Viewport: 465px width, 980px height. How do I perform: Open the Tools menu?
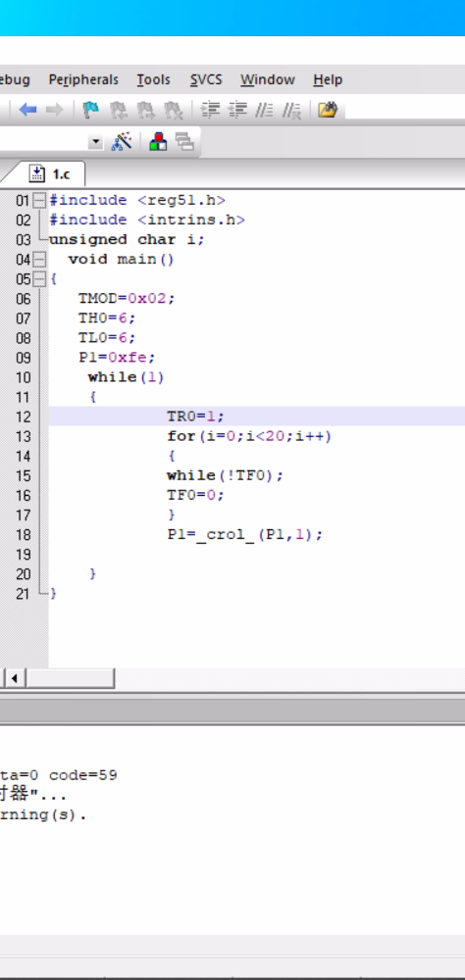tap(153, 80)
